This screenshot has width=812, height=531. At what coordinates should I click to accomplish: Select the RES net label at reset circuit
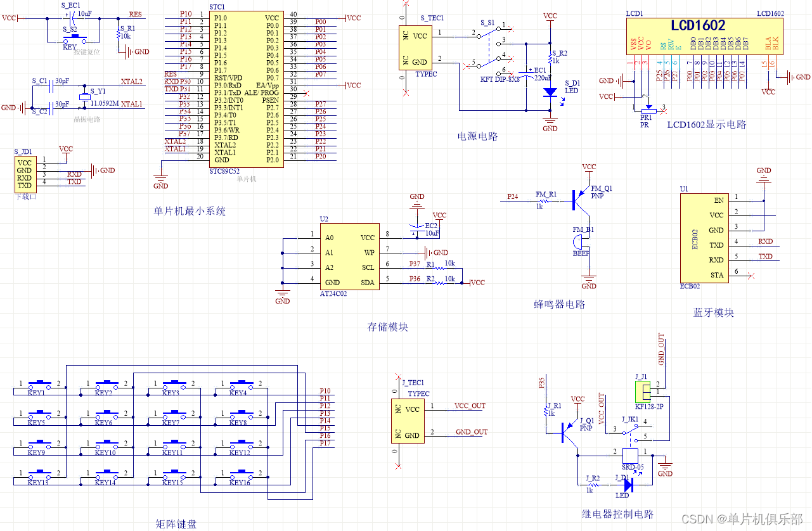[x=135, y=13]
